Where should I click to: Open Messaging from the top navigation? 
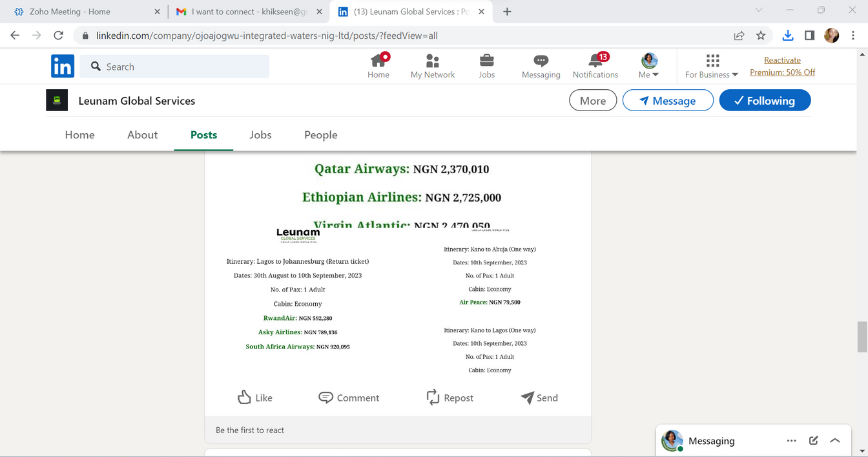point(541,66)
